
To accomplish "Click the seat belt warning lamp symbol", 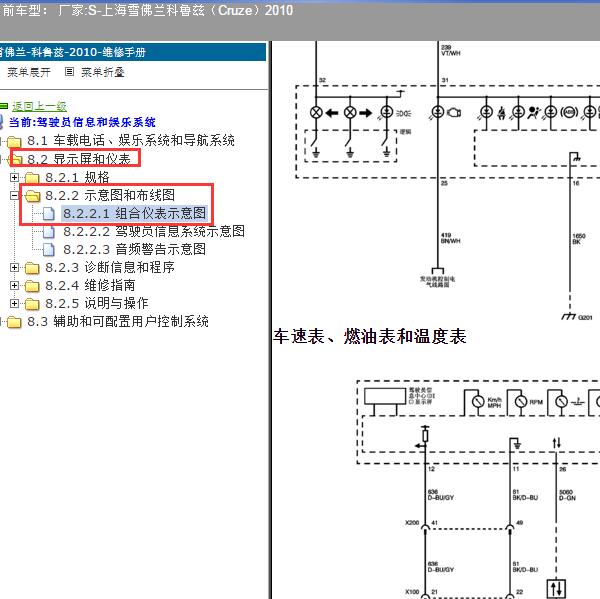I will (x=502, y=113).
